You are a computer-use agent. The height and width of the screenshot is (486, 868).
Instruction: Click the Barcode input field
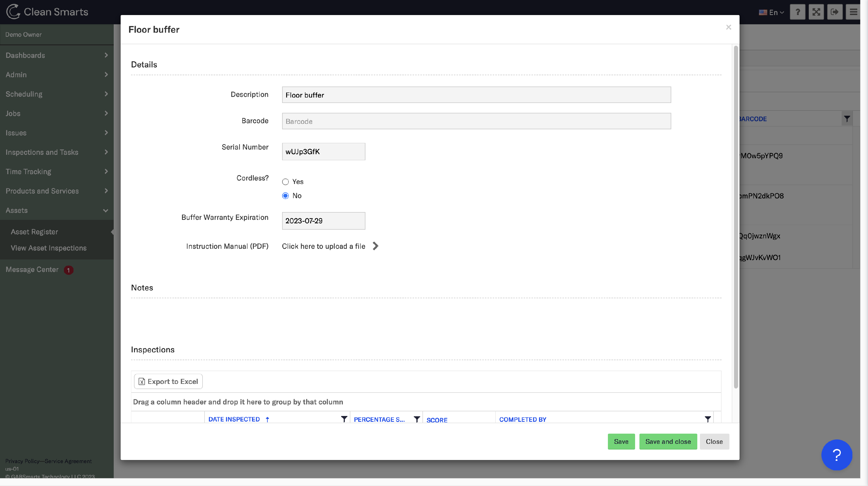pyautogui.click(x=476, y=121)
